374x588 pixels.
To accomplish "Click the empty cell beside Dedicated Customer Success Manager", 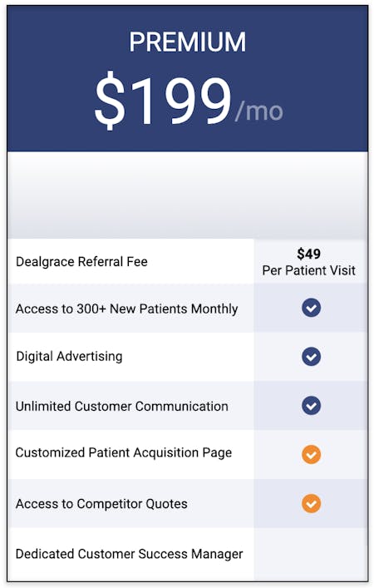I will 311,554.
